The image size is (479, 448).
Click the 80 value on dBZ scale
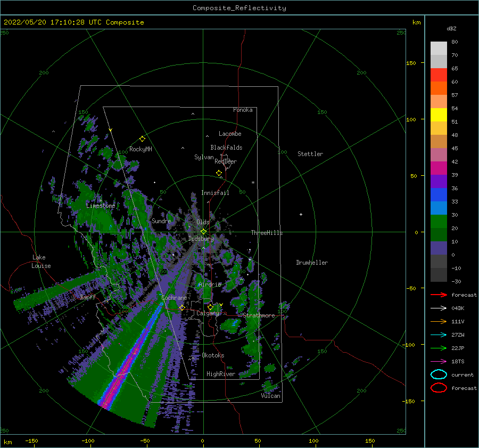pos(455,42)
